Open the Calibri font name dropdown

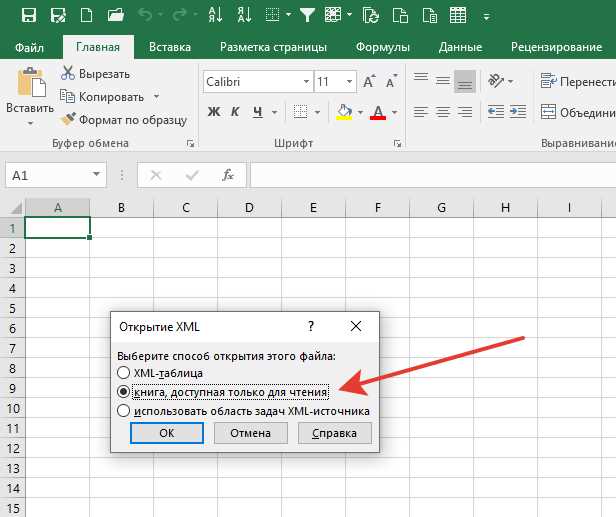[x=306, y=82]
